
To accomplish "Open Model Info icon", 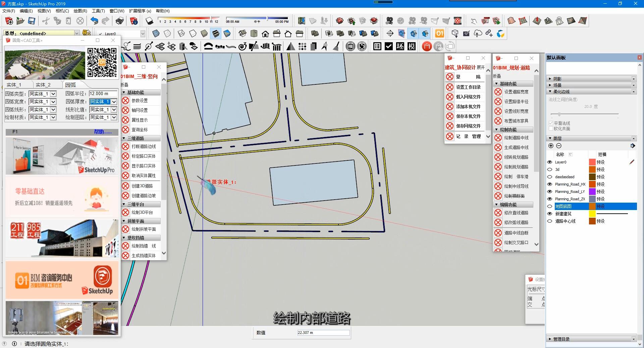I will pos(133,21).
